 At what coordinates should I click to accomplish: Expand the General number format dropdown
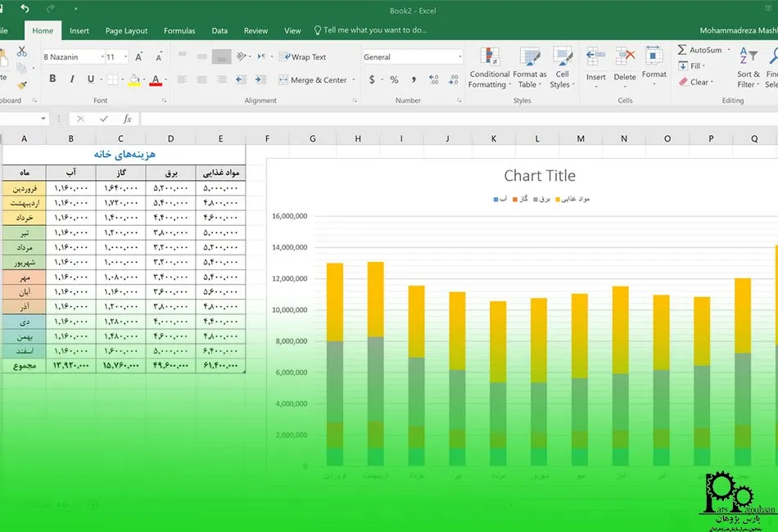459,57
